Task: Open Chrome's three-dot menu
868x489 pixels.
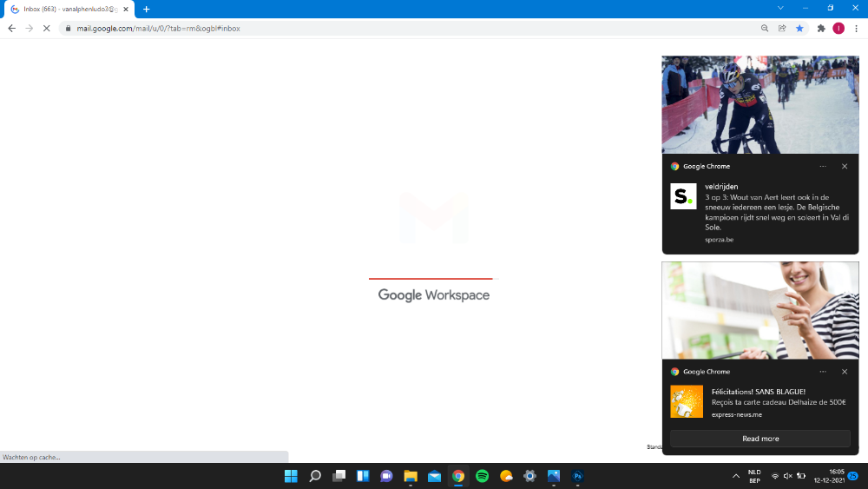Action: coord(856,28)
